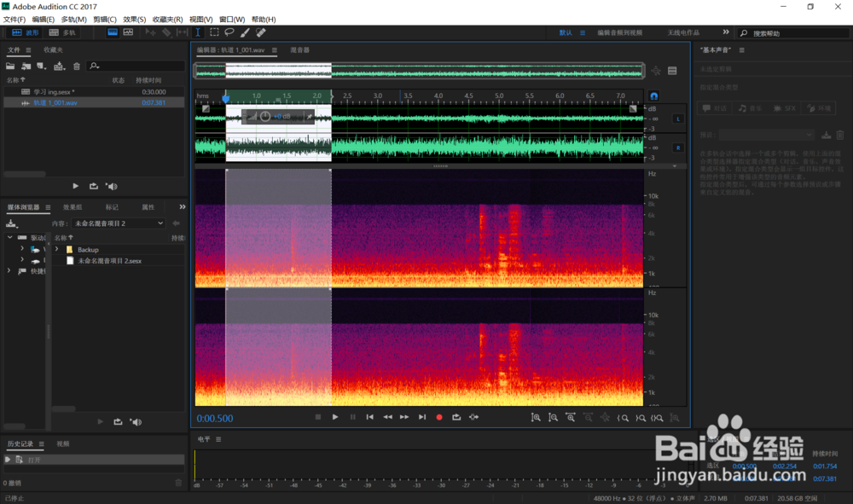Click Zoom In (Amplitude) icon
853x504 pixels.
point(536,418)
